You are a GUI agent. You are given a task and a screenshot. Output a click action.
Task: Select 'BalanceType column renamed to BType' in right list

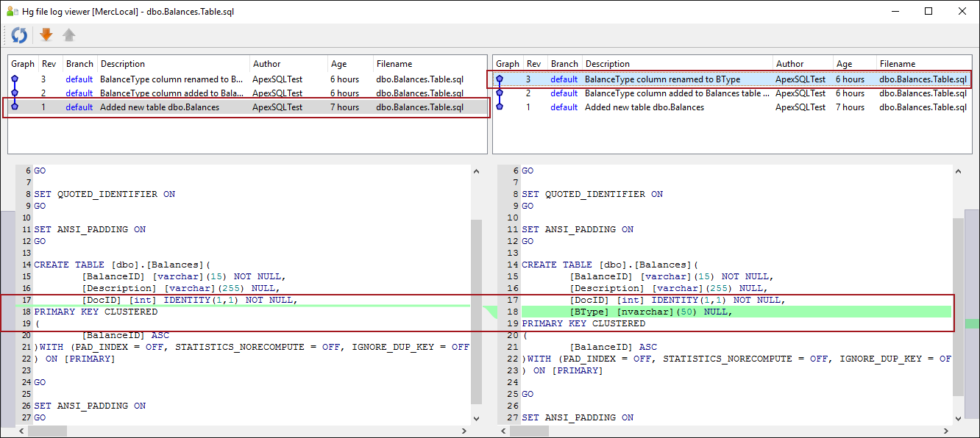click(662, 79)
